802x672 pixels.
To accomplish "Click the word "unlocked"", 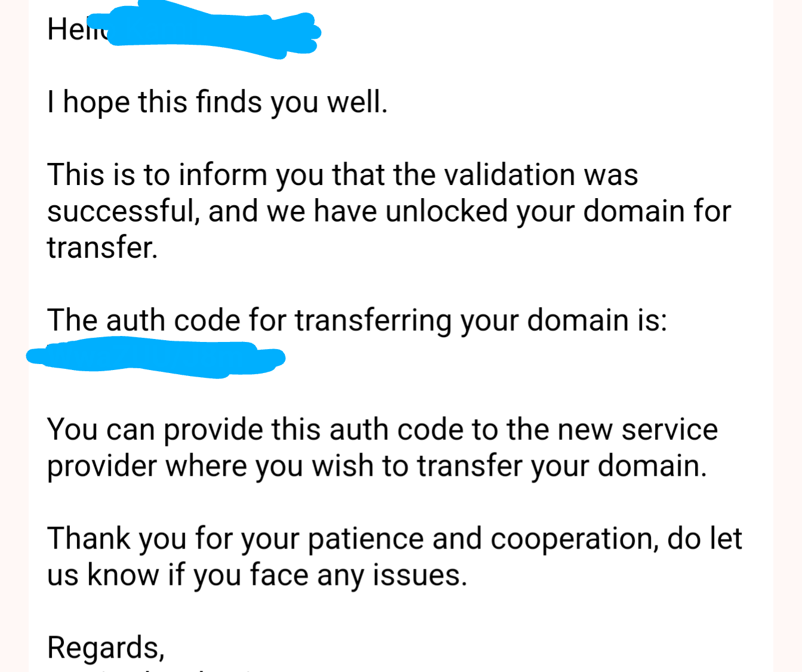I will 446,211.
